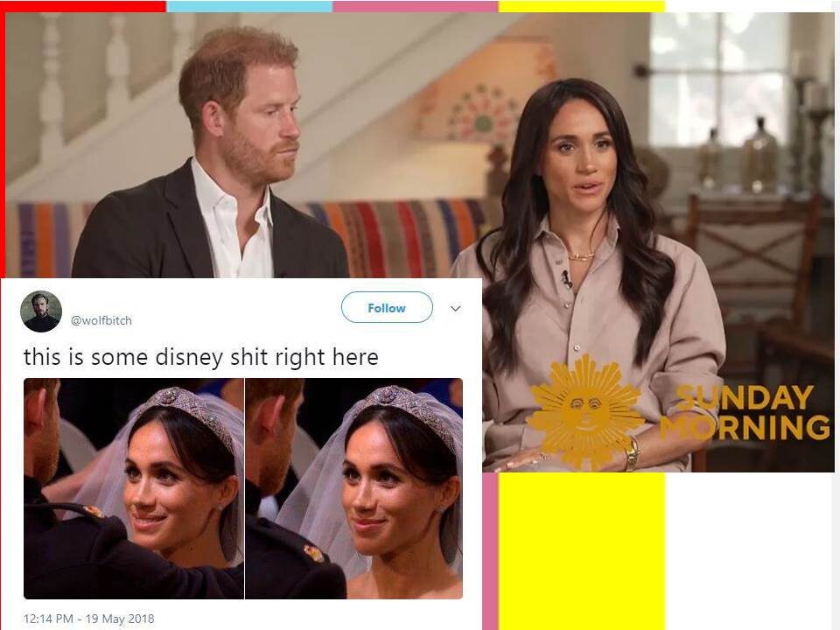Select the light blue color bar along the top edge
Viewport: 840px width, 630px height.
(x=249, y=6)
